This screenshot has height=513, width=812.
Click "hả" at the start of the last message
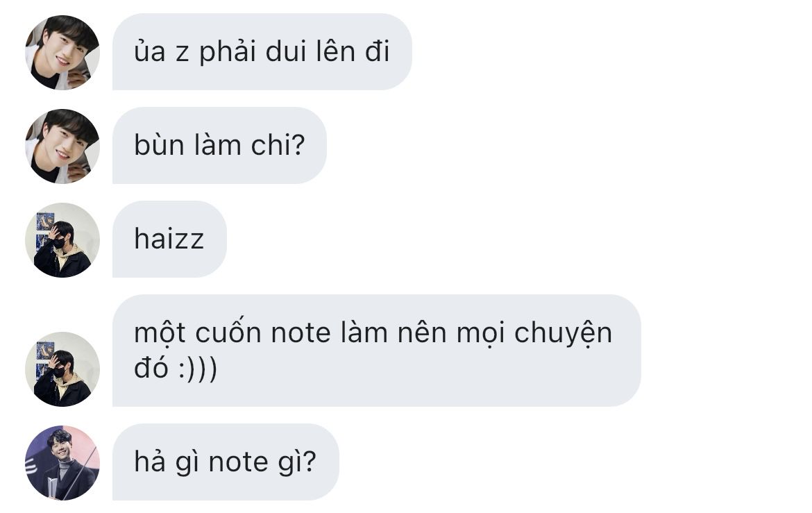click(x=150, y=461)
